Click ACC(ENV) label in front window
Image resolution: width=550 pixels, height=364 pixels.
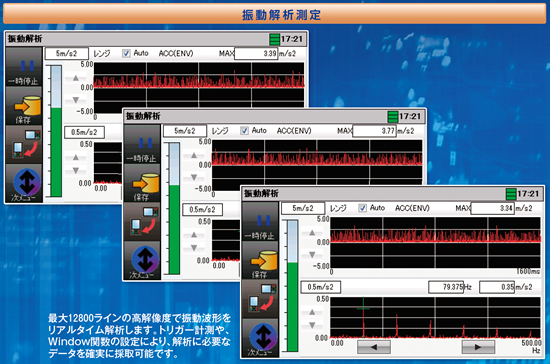[x=412, y=208]
